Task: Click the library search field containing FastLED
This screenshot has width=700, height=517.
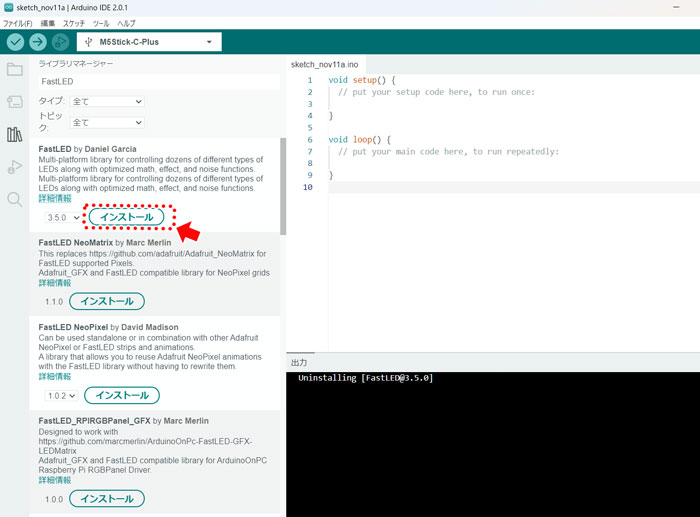Action: (158, 82)
